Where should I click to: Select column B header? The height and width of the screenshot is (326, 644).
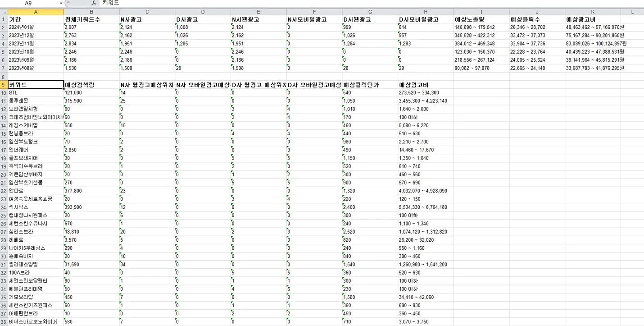[x=91, y=12]
